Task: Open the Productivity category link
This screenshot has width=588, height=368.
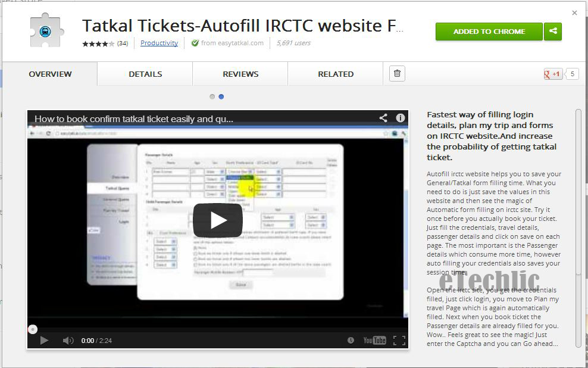Action: click(159, 43)
